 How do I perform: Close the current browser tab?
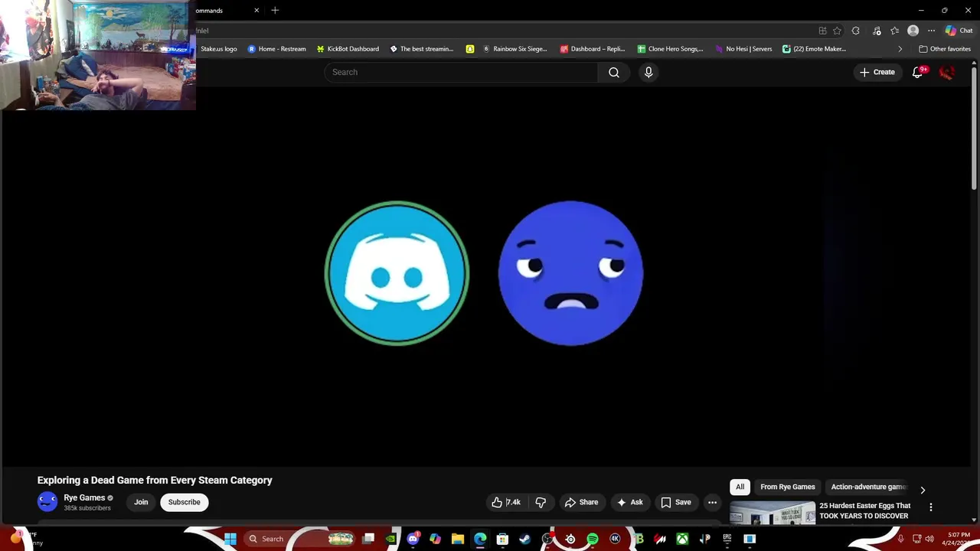coord(256,10)
